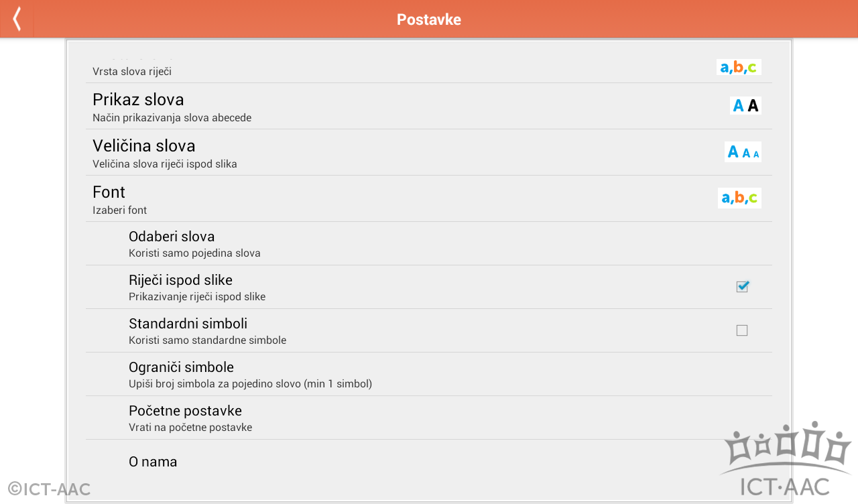Uncheck the Riječi ispod slike checkbox

[742, 287]
